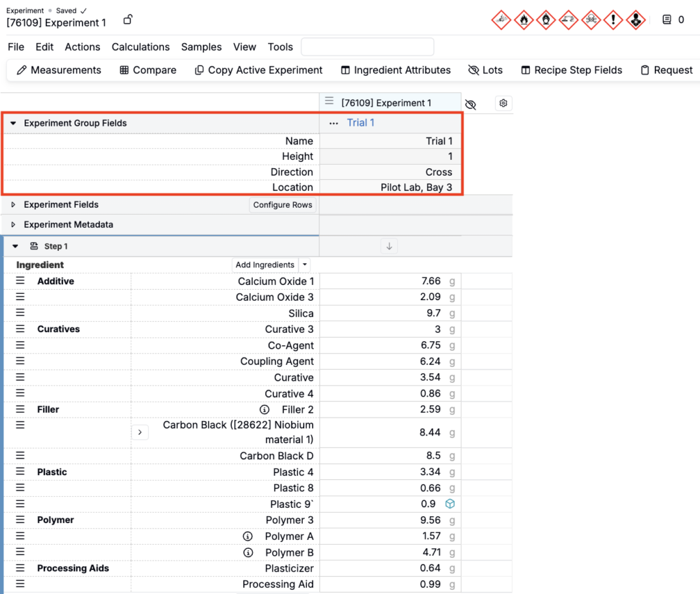Image resolution: width=700 pixels, height=594 pixels.
Task: Click the exclamation mark hazard icon
Action: [x=614, y=21]
